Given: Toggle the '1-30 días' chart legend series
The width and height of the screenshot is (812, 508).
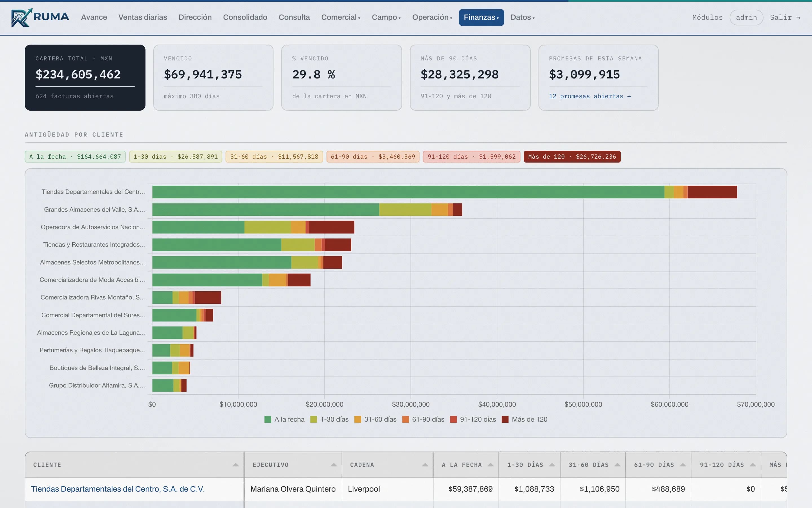Looking at the screenshot, I should coord(329,419).
